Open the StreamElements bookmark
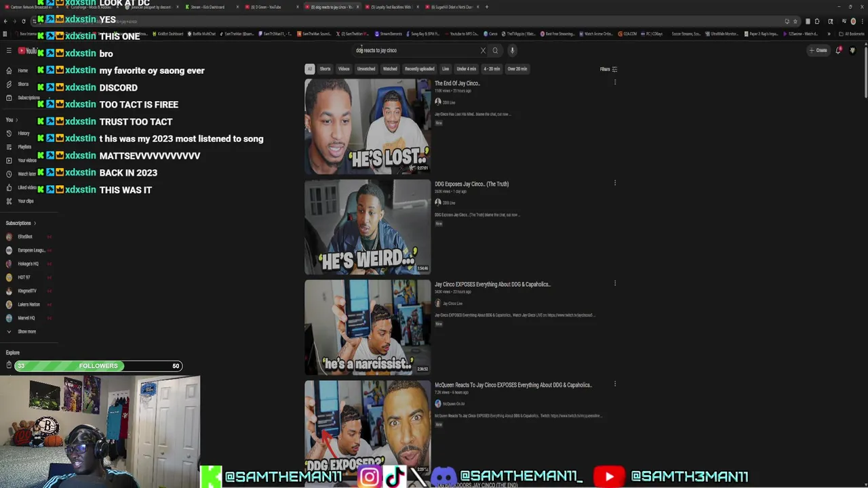Screen dimensions: 868x488 point(389,33)
